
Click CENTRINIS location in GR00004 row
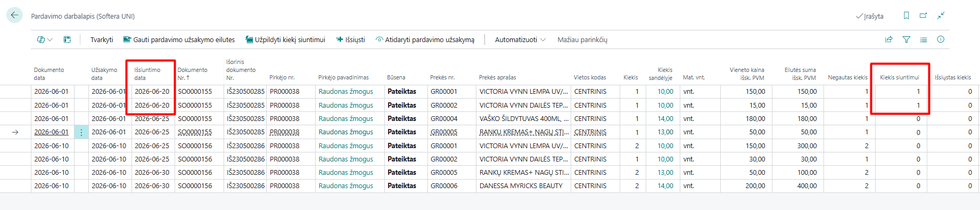590,118
